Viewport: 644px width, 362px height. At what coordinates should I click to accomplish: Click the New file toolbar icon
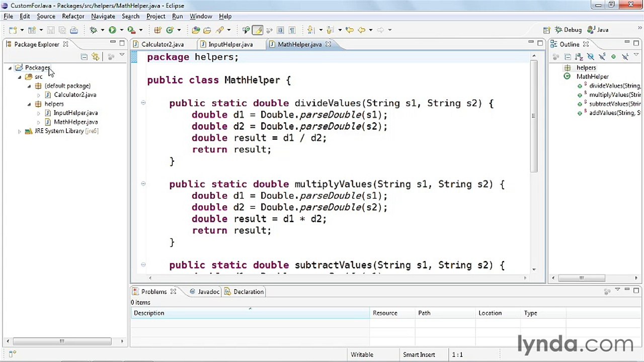click(x=12, y=30)
